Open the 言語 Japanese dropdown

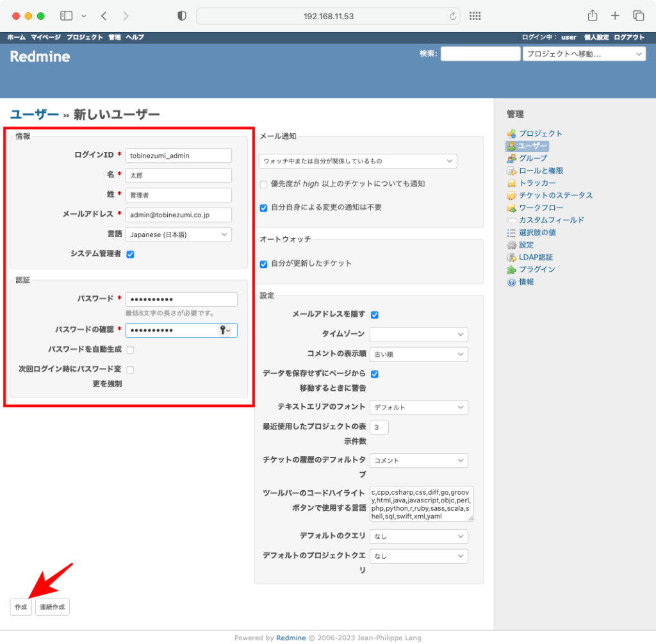179,235
